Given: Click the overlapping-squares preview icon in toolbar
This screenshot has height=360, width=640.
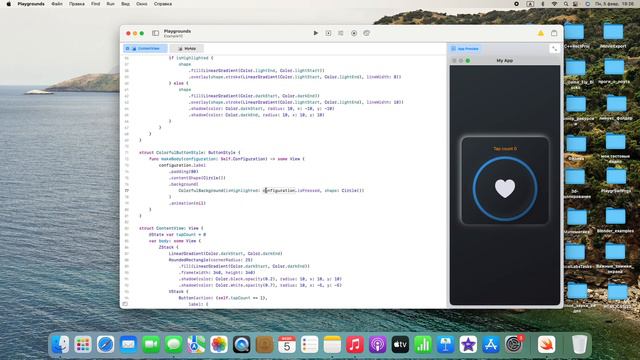Looking at the screenshot, I should click(x=367, y=33).
